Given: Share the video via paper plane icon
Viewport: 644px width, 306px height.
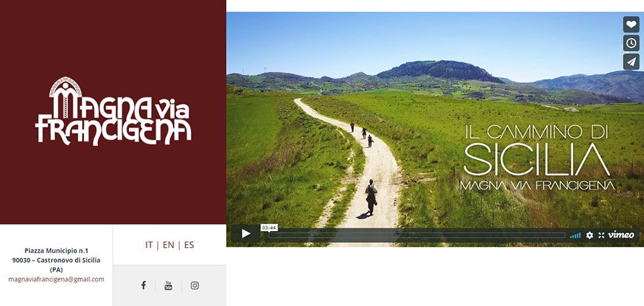Looking at the screenshot, I should tap(631, 62).
